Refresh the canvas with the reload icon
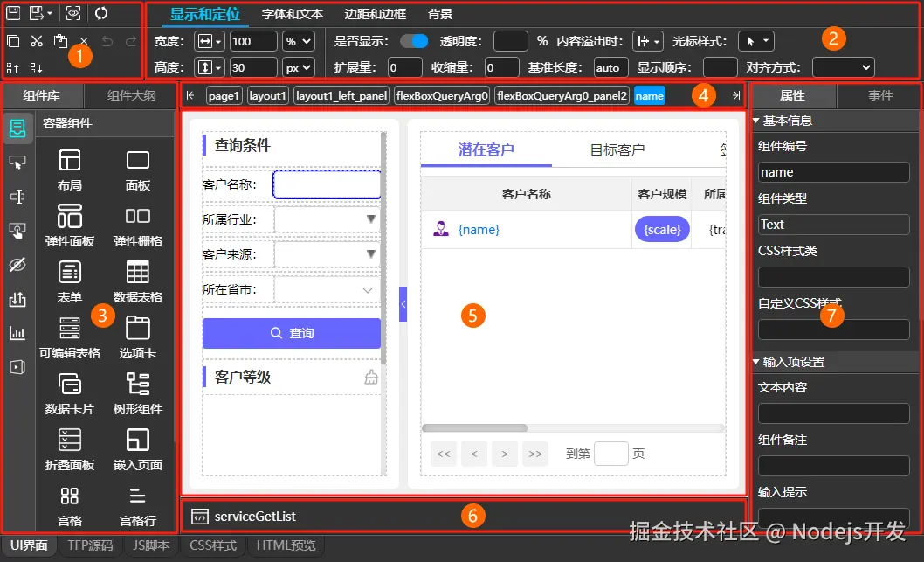Viewport: 924px width, 562px height. tap(101, 13)
